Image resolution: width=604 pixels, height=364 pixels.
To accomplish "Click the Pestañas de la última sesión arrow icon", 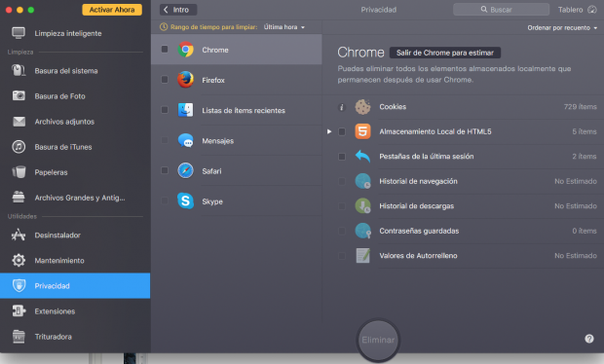I will click(363, 156).
